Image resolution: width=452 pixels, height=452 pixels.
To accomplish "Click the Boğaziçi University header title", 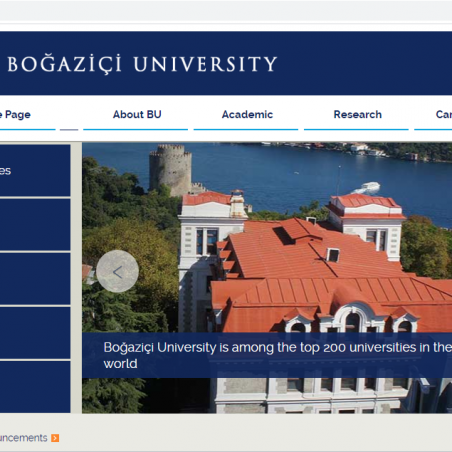I will tap(142, 64).
